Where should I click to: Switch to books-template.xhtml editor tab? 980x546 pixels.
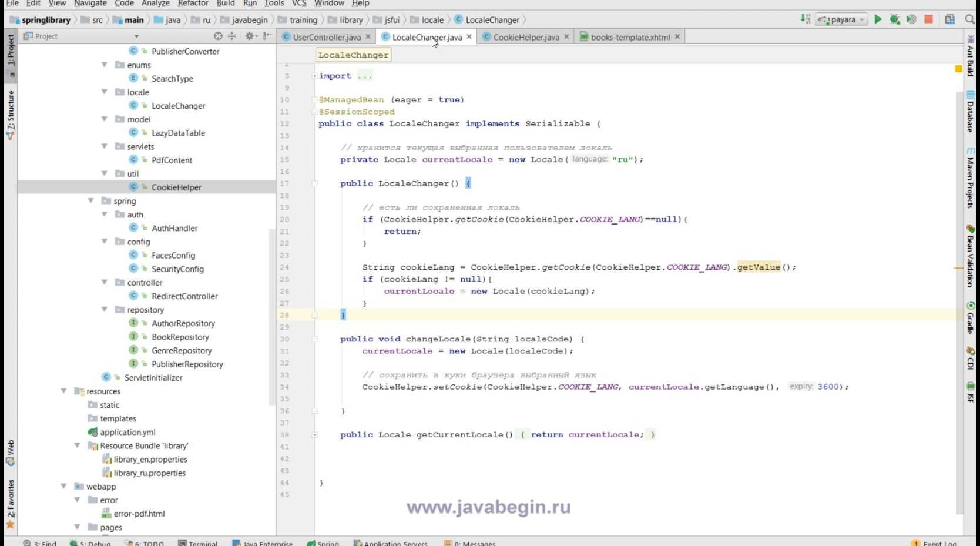pos(630,37)
